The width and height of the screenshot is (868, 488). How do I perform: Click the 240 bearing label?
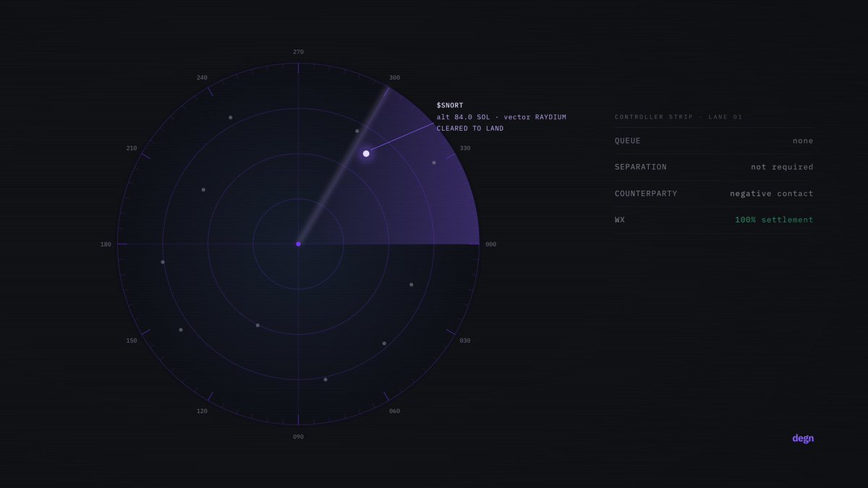[x=202, y=77]
